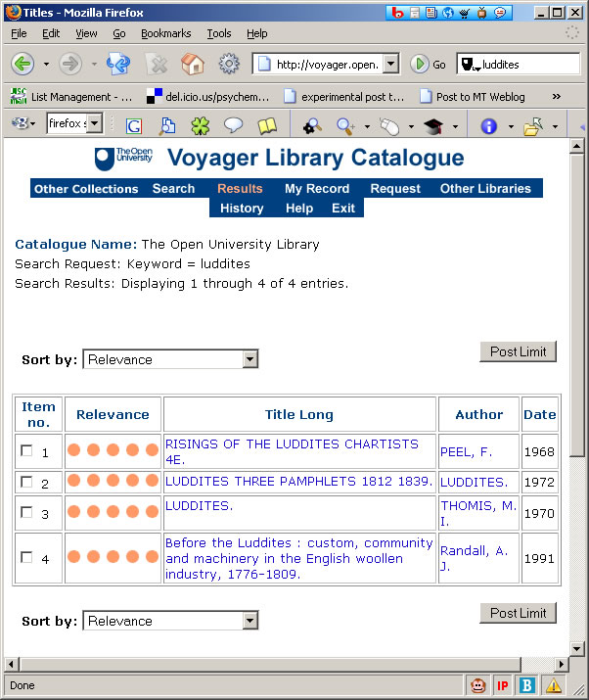589x700 pixels.
Task: Click the TV icon in the title bar strip
Action: point(482,13)
